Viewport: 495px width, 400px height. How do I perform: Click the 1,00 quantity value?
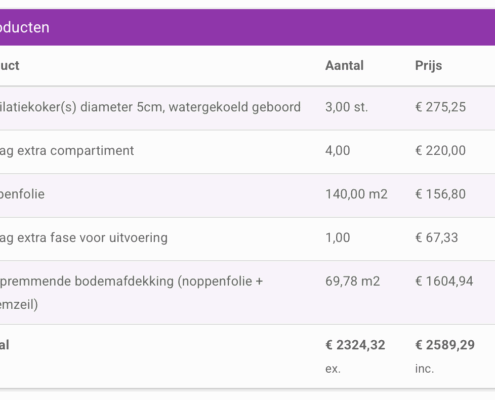pos(338,238)
